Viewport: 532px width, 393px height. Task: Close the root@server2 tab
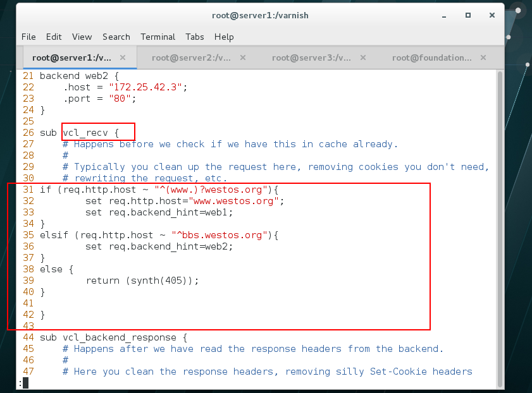[243, 57]
